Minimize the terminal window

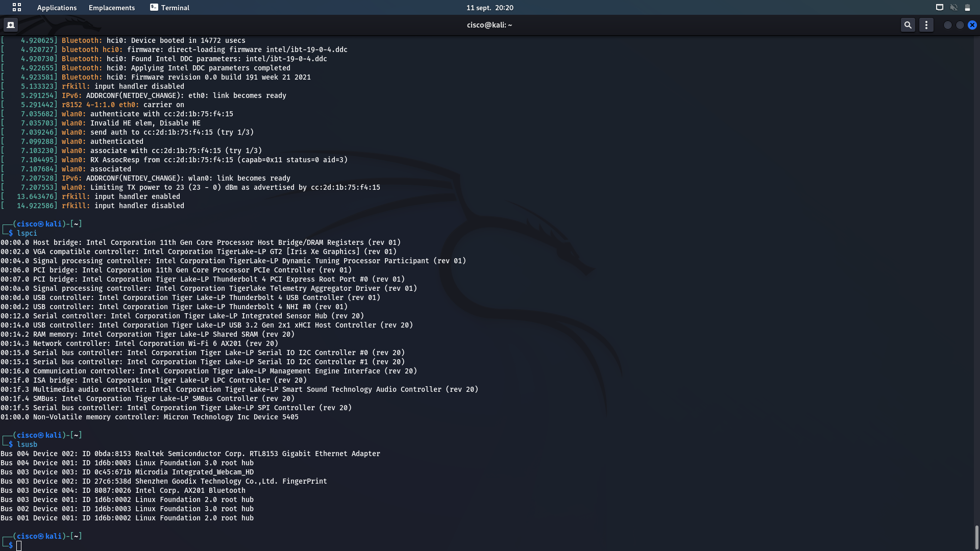pos(948,25)
